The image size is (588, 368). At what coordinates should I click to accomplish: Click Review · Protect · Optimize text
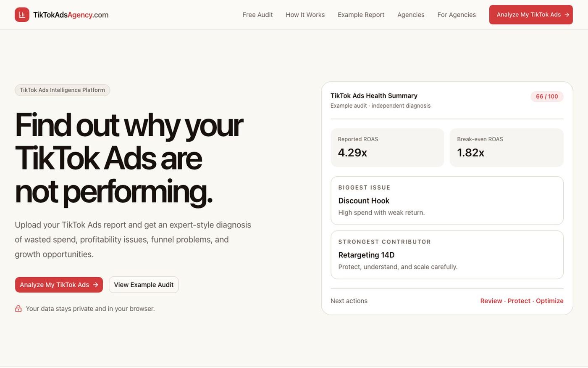tap(522, 301)
